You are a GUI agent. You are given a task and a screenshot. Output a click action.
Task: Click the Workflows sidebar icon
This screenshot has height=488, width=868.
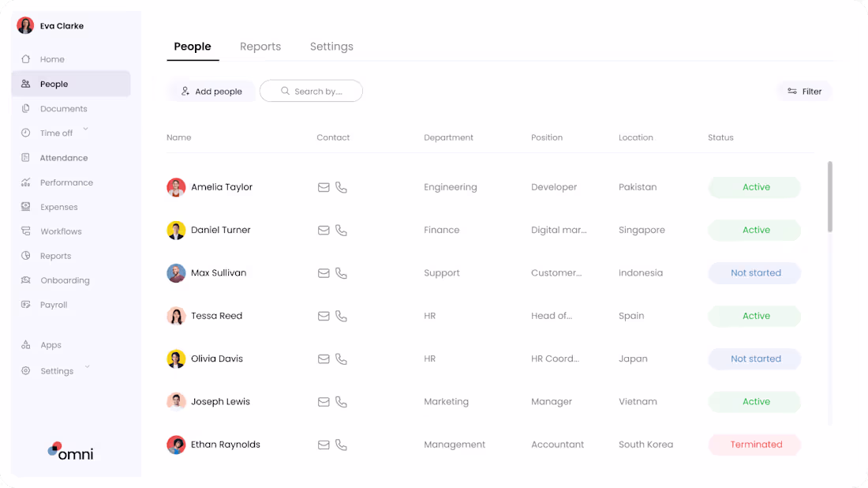pyautogui.click(x=26, y=231)
